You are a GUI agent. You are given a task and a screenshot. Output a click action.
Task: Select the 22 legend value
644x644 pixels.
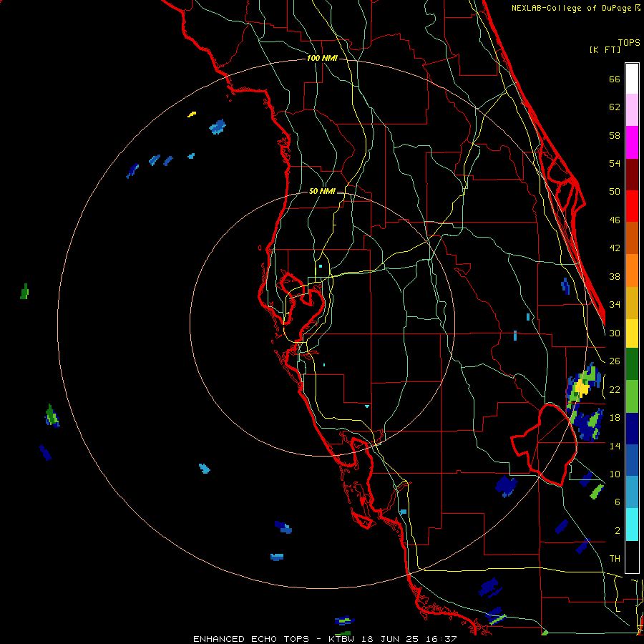tap(615, 389)
